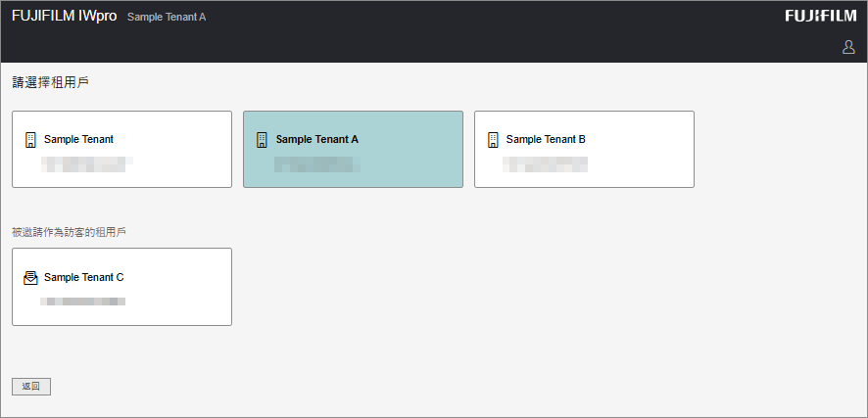The height and width of the screenshot is (418, 868).
Task: Select the Sample Tenant A card name
Action: click(316, 139)
